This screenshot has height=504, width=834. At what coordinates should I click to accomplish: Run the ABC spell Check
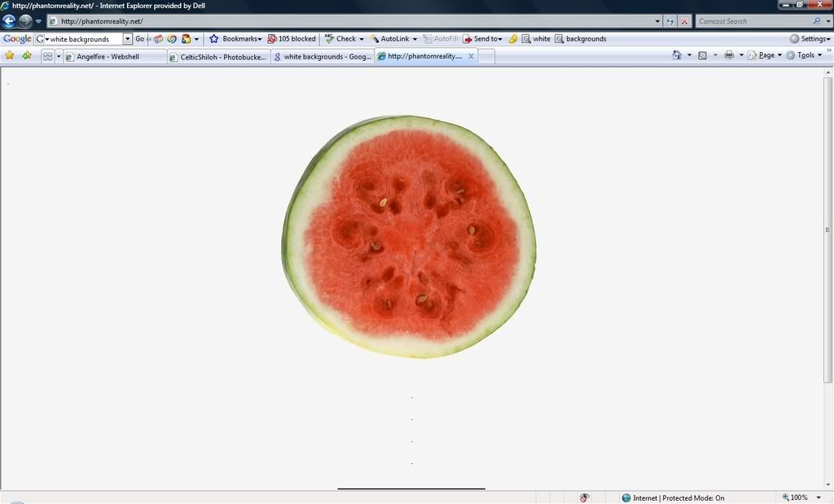coord(340,39)
